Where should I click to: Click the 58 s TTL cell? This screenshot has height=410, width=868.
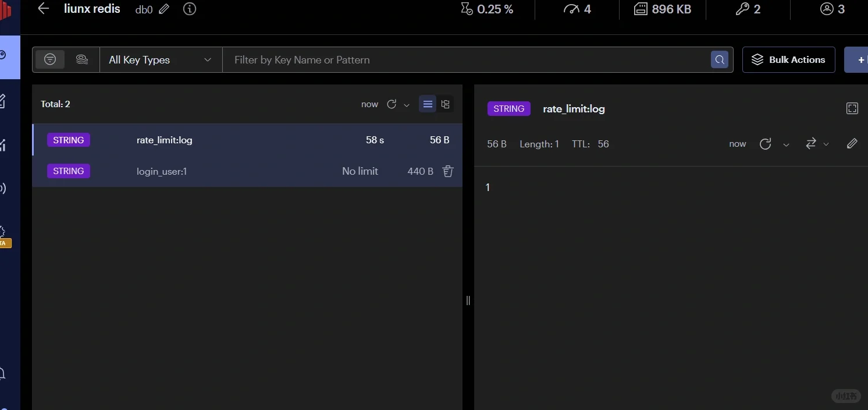tap(375, 140)
